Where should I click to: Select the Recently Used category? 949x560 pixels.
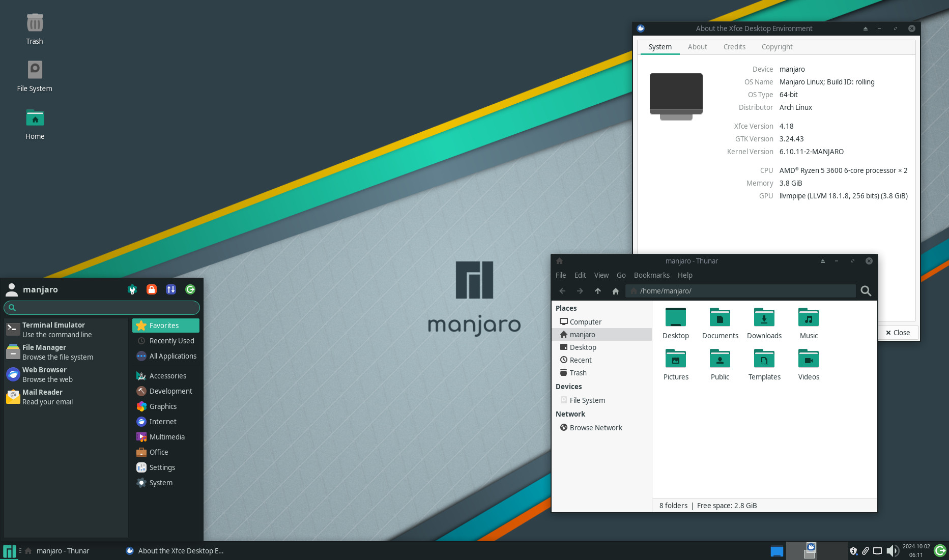[x=166, y=341]
